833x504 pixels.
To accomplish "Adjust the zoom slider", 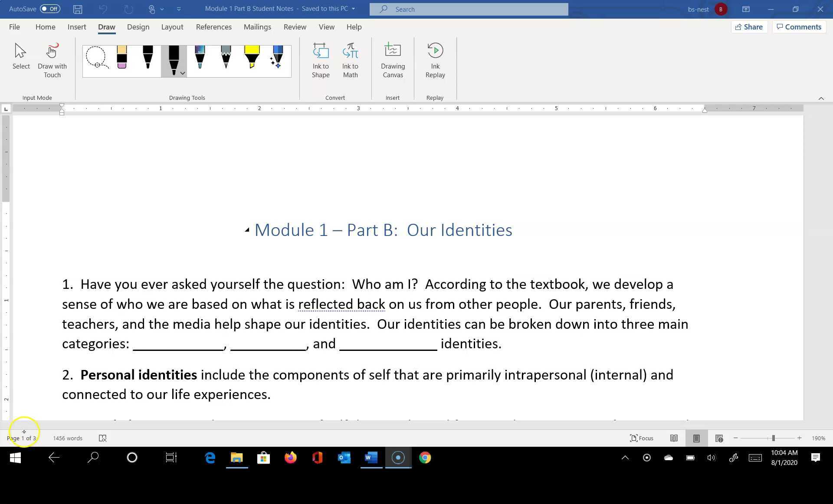I will 774,438.
